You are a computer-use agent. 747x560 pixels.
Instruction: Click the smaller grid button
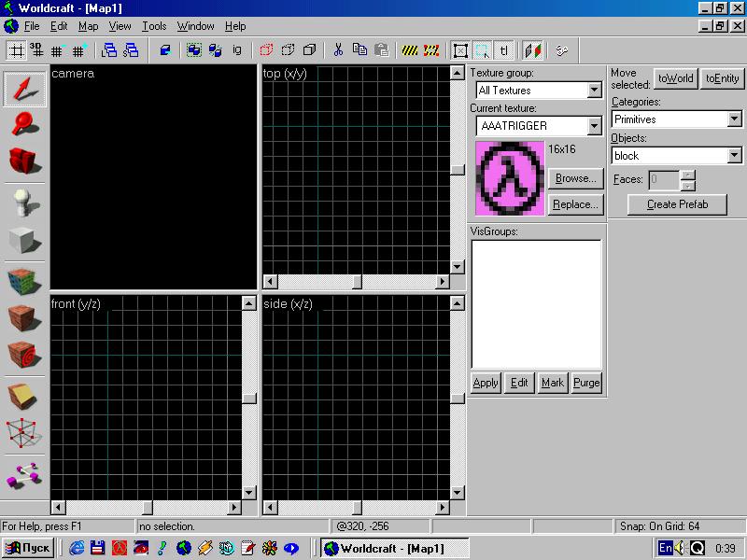pyautogui.click(x=58, y=50)
